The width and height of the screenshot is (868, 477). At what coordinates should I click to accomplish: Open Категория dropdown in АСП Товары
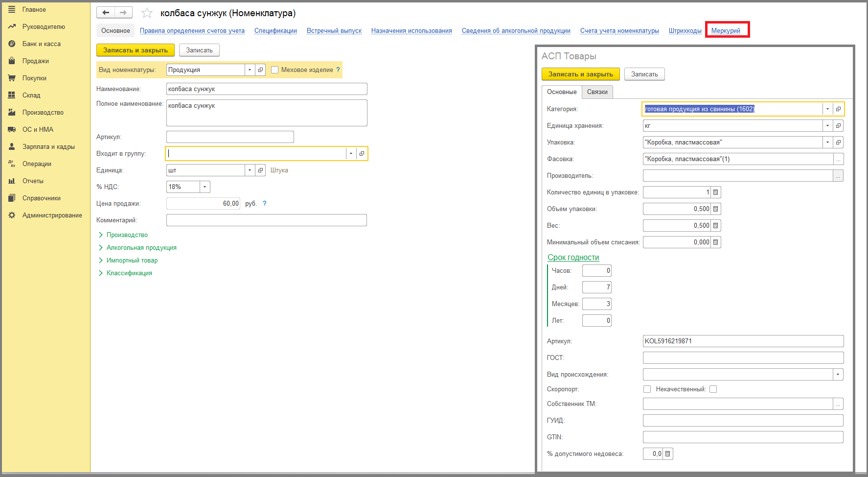point(827,109)
